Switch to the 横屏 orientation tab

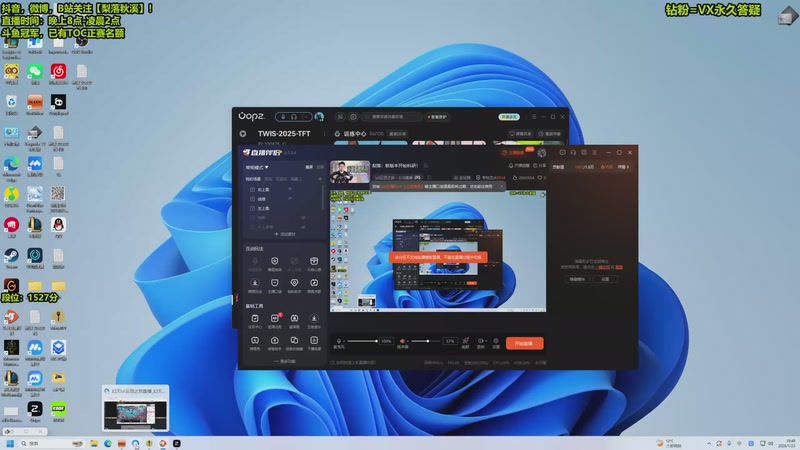309,167
